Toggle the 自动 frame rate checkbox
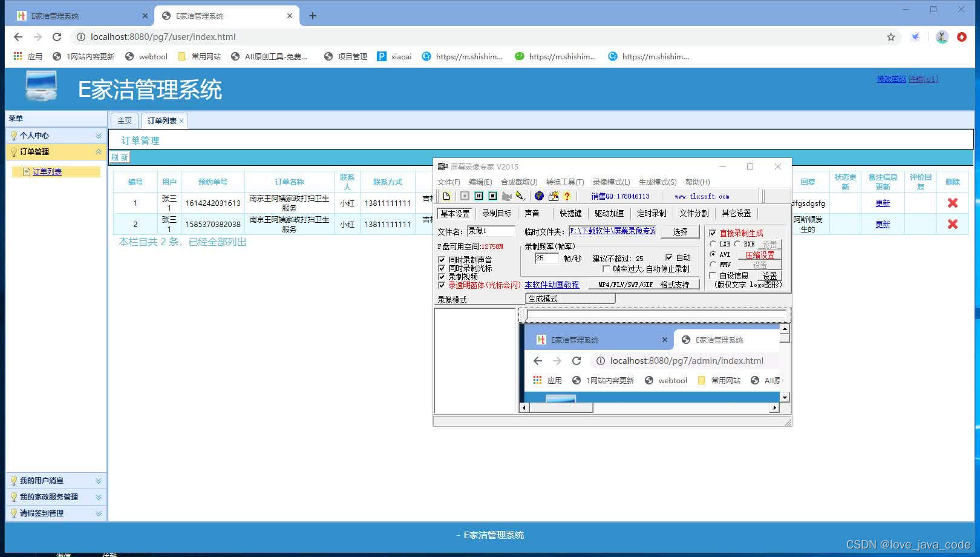Image resolution: width=980 pixels, height=557 pixels. (x=669, y=257)
